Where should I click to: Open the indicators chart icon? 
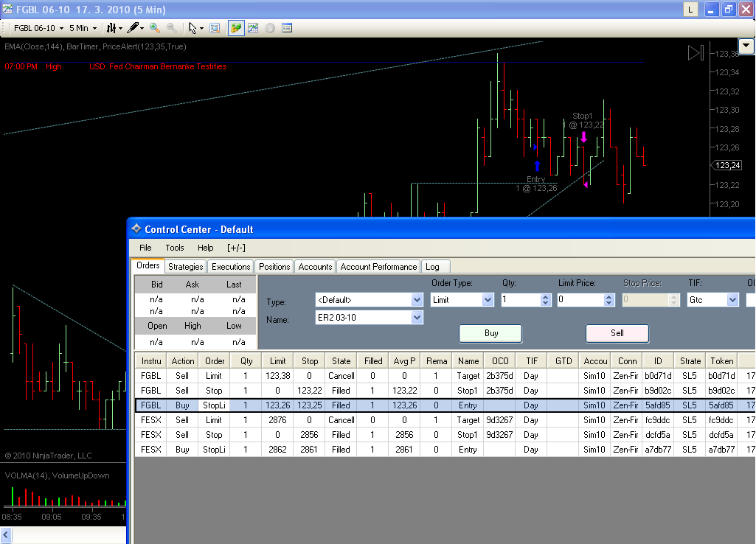(x=253, y=28)
